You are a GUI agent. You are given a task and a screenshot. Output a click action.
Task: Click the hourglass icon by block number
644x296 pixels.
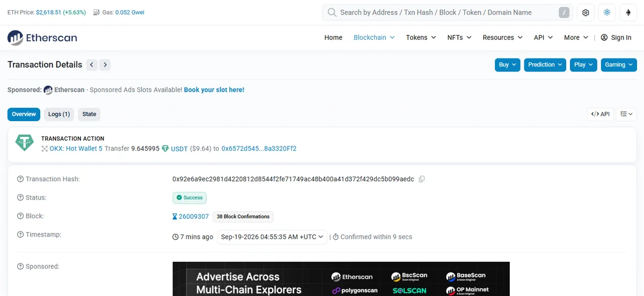click(x=174, y=217)
